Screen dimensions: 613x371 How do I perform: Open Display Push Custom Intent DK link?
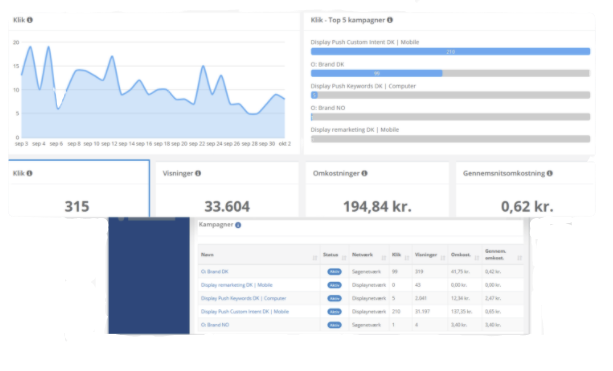click(245, 312)
